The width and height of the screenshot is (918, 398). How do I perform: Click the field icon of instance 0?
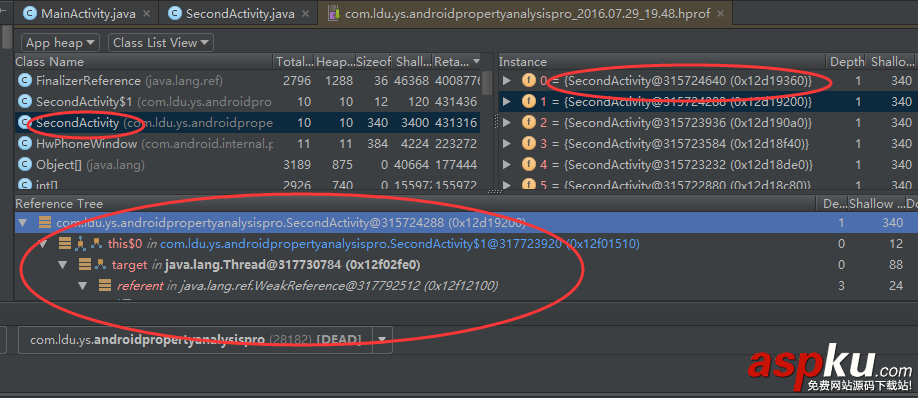click(x=529, y=81)
